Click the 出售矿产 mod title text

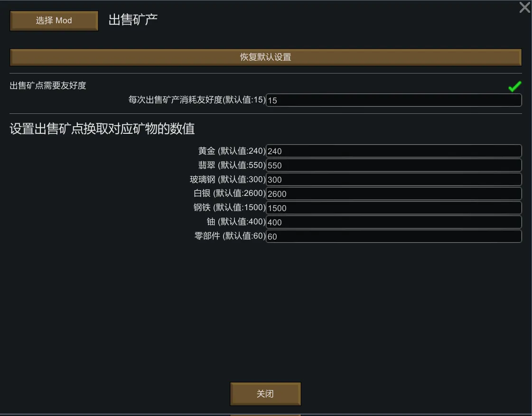coord(133,20)
